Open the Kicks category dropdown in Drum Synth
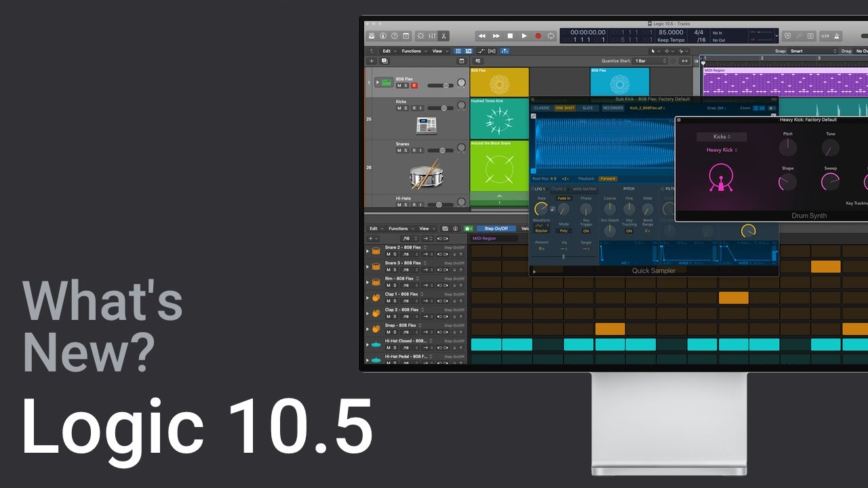Screen dimensions: 868x488 click(x=722, y=137)
